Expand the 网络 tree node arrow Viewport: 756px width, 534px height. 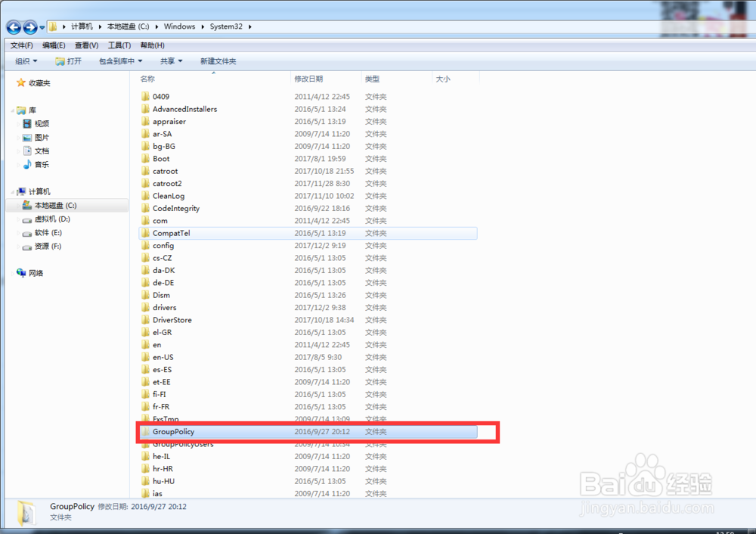coord(13,274)
